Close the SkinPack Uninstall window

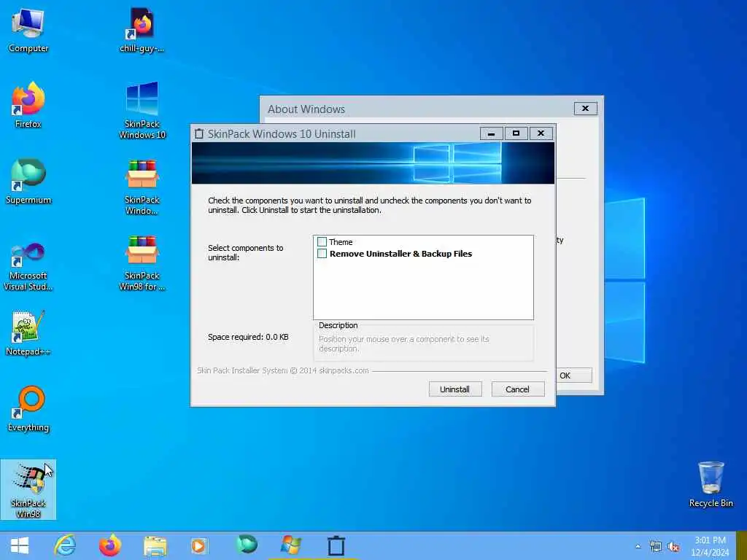click(x=541, y=133)
